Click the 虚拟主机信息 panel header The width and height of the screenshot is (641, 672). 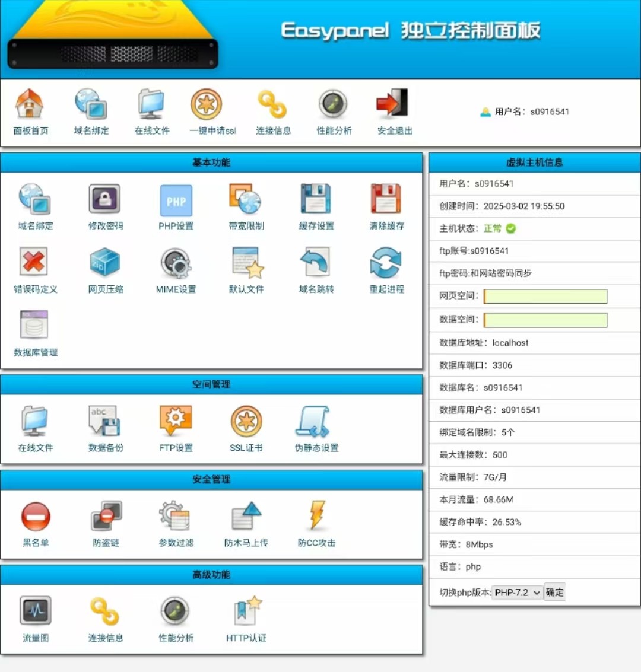(535, 163)
